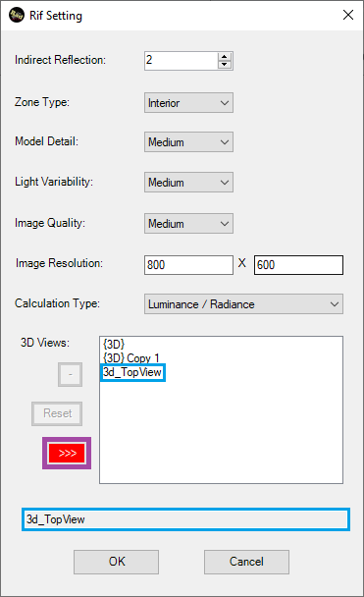Confirm settings with OK button
This screenshot has width=364, height=597.
tap(117, 562)
